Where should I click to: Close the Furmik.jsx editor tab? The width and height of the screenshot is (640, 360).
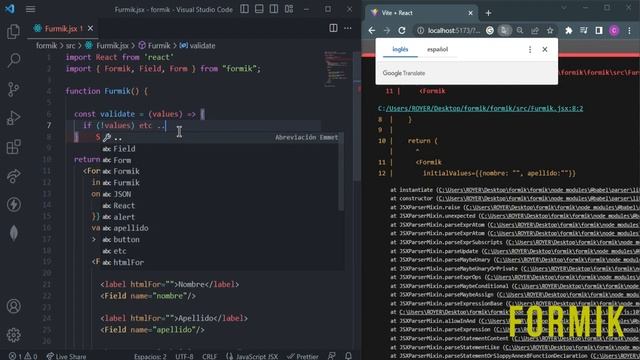90,28
